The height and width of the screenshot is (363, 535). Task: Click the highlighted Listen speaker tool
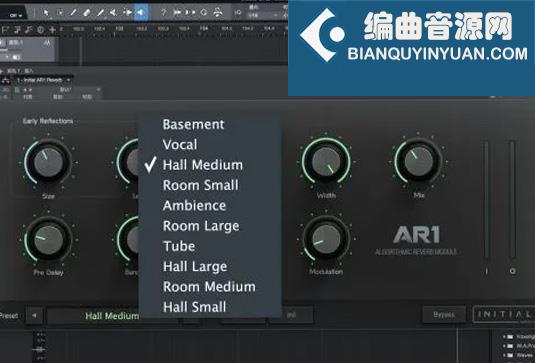pos(141,13)
